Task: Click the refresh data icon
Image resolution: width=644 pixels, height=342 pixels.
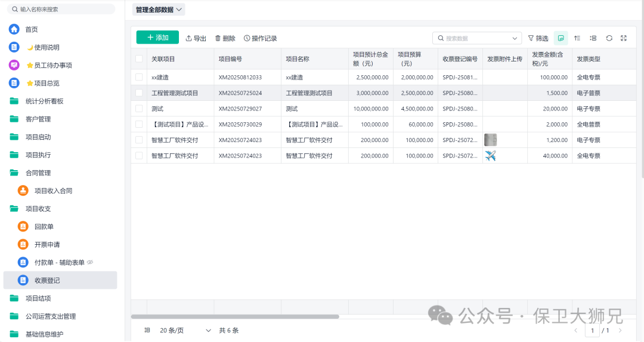Action: (609, 38)
